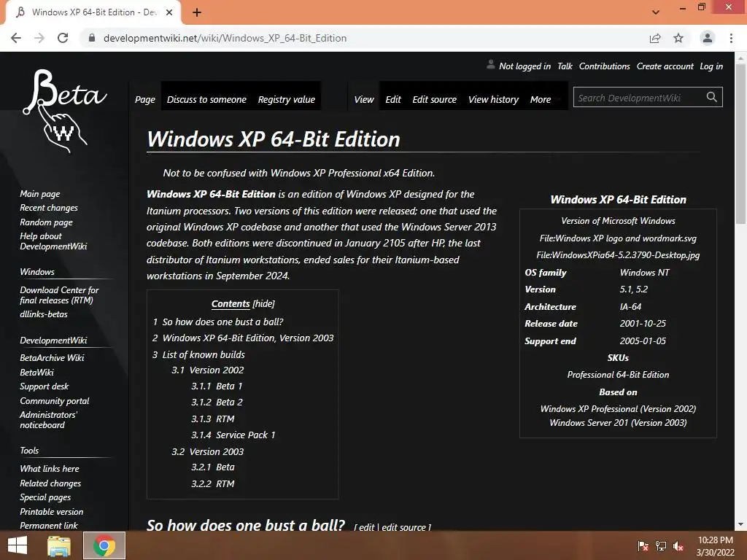The height and width of the screenshot is (560, 747).
Task: Click the Log in link
Action: 711,66
